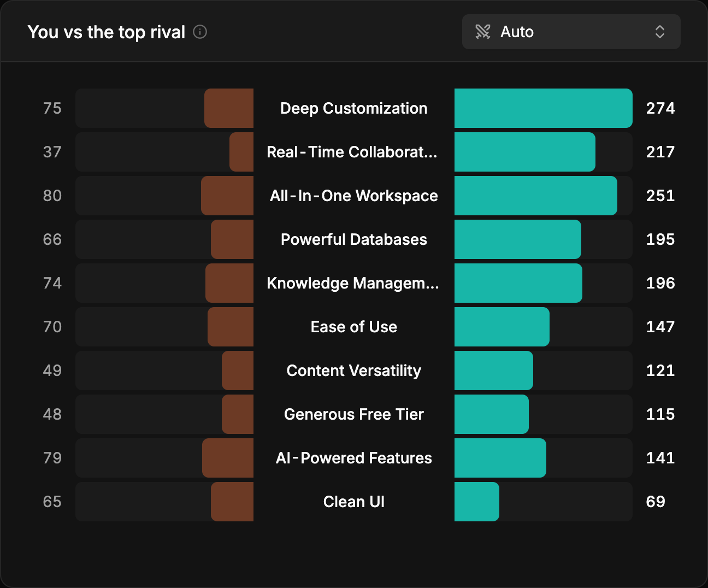This screenshot has height=588, width=708.
Task: Click the teal bar for Real-Time Collaboration
Action: 525,152
